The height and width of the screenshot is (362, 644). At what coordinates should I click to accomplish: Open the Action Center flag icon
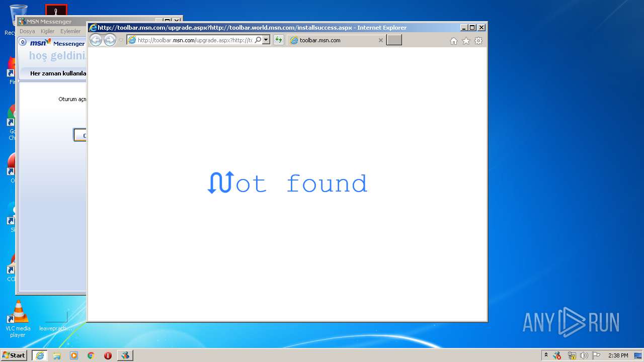(x=596, y=355)
